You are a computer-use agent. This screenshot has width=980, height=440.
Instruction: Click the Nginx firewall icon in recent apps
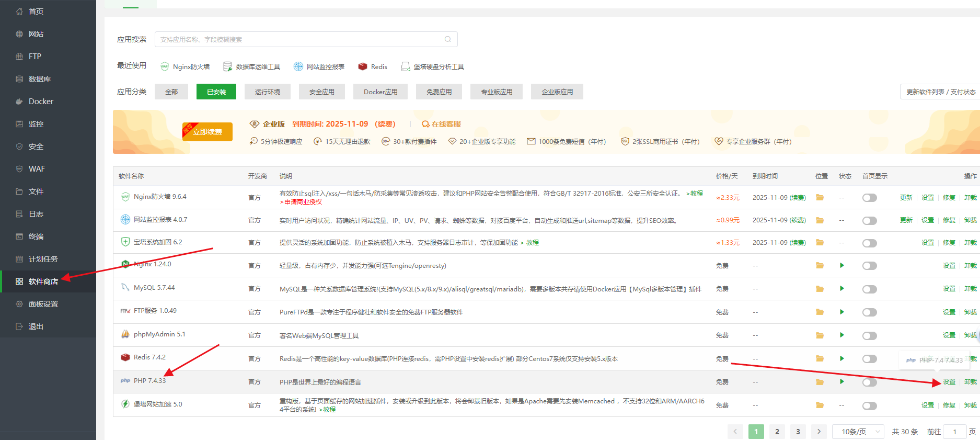tap(165, 66)
